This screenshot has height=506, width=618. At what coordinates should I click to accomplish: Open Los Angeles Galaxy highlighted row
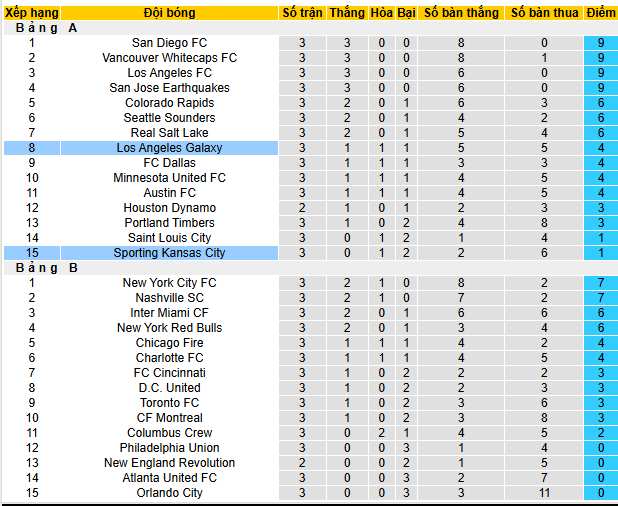pos(169,148)
